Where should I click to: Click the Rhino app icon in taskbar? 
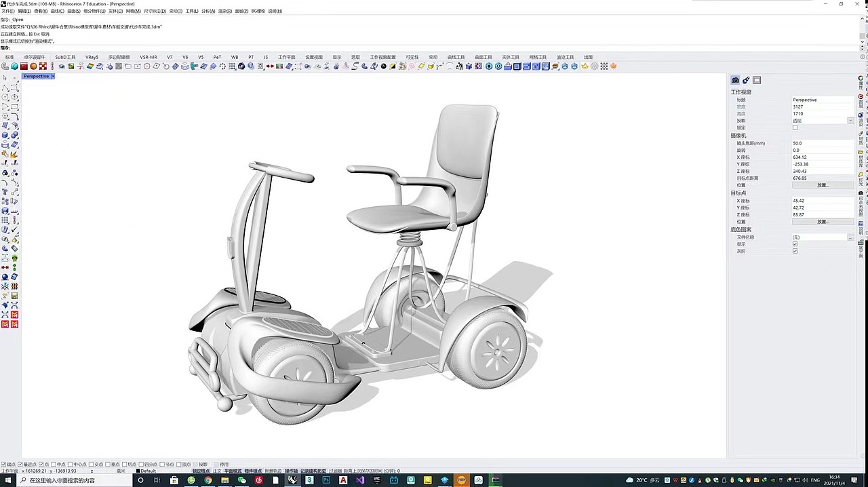[292, 480]
